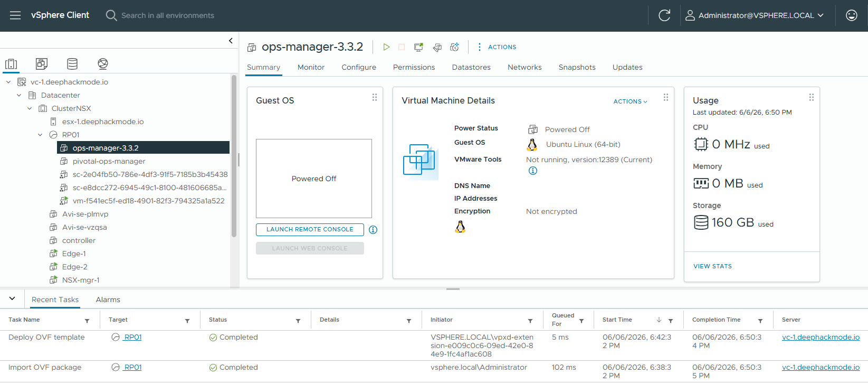Open the VM ACTIONS menu

click(x=497, y=47)
